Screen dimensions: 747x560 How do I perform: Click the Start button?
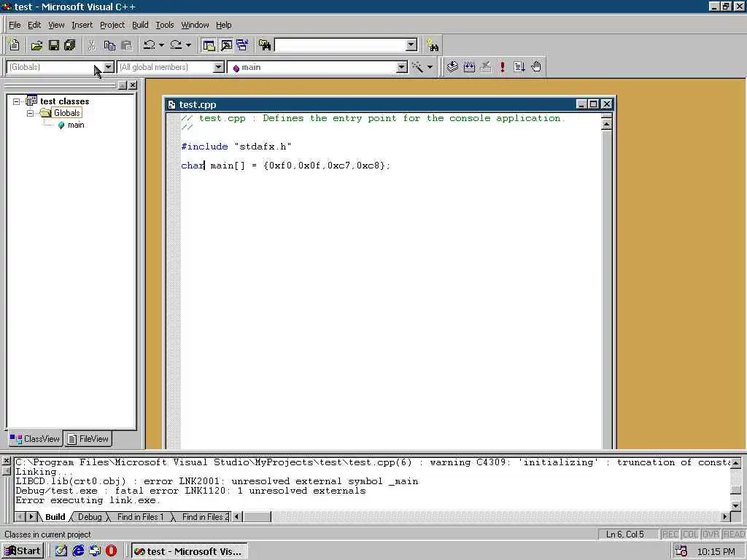(23, 551)
